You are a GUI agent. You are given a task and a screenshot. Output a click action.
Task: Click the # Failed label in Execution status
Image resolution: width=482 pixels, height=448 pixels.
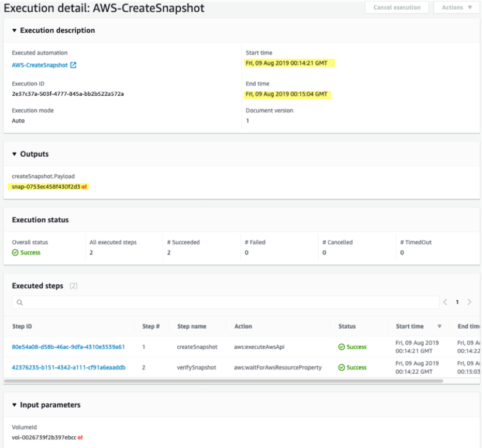tap(255, 242)
